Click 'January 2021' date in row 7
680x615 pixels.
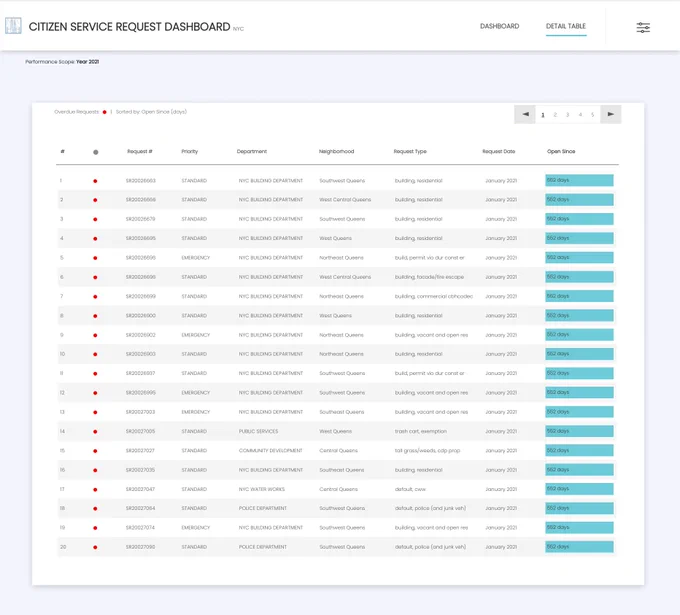tap(501, 297)
